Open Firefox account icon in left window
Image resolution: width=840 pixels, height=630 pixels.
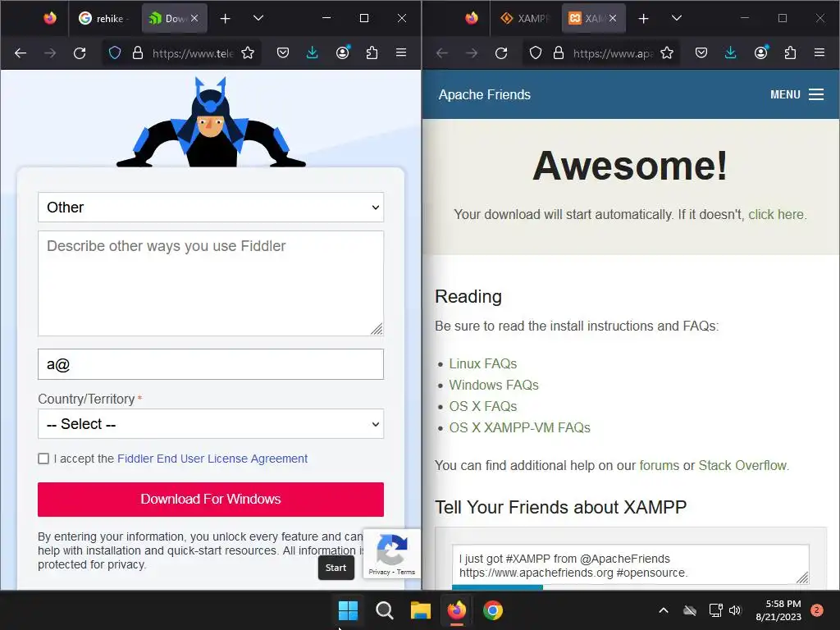coord(342,52)
